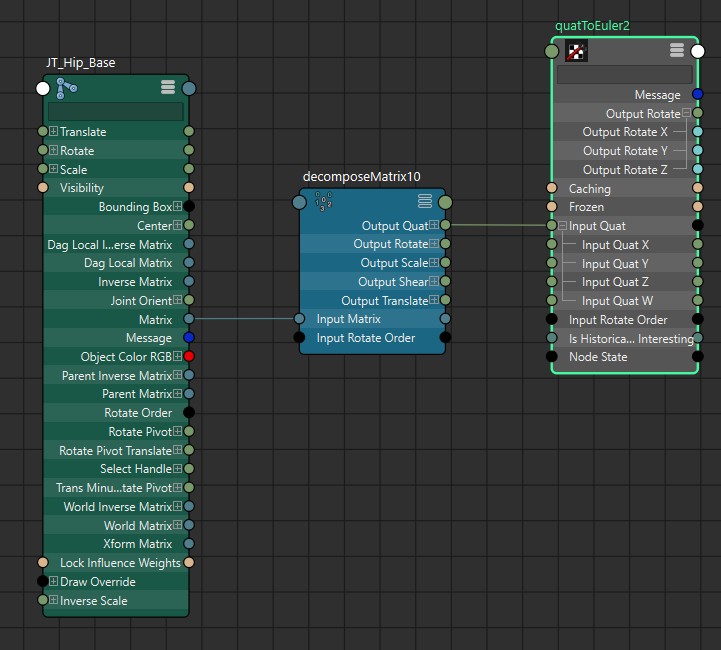Toggle the quatToEuler2 attribute display mode

676,50
